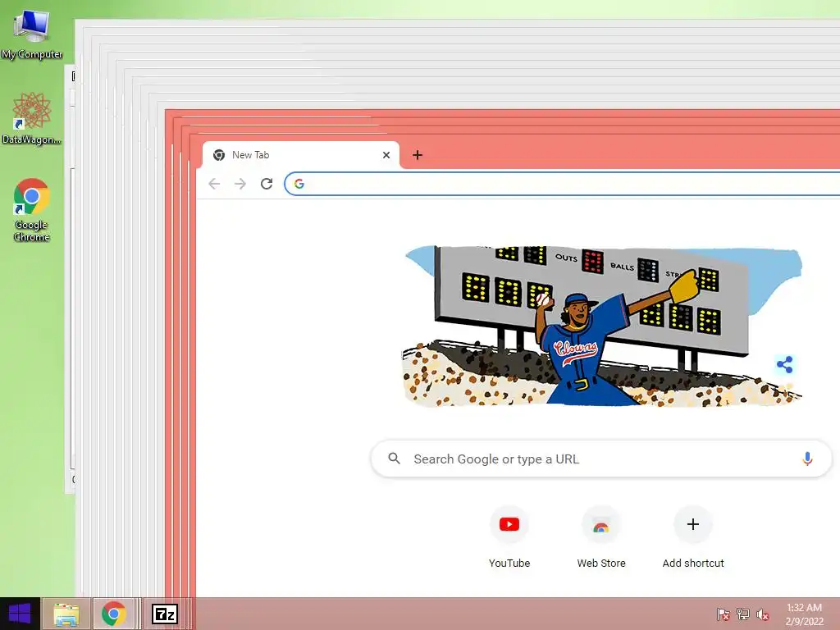Click the Add shortcut plus tile
Image resolution: width=840 pixels, height=630 pixels.
[692, 524]
